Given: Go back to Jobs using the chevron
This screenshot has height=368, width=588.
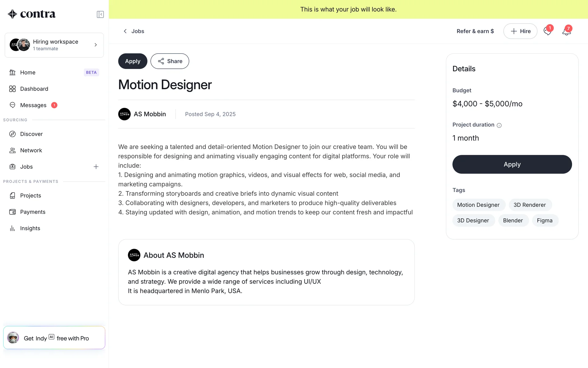Looking at the screenshot, I should 125,31.
